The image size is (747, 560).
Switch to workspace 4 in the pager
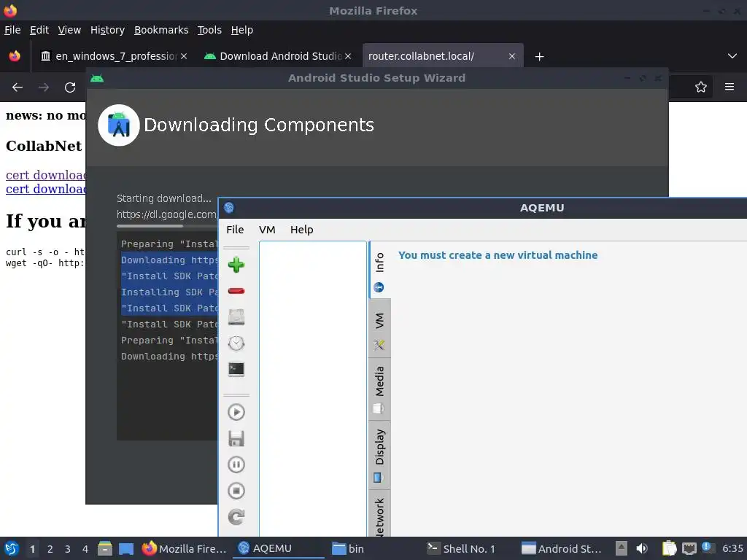tap(85, 549)
